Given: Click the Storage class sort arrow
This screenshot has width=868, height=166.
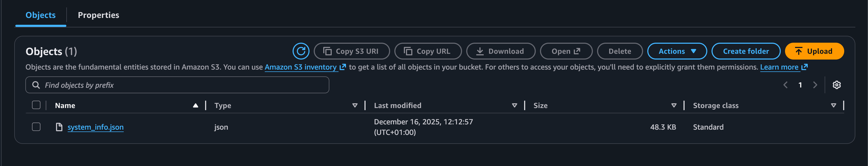Looking at the screenshot, I should (x=833, y=105).
